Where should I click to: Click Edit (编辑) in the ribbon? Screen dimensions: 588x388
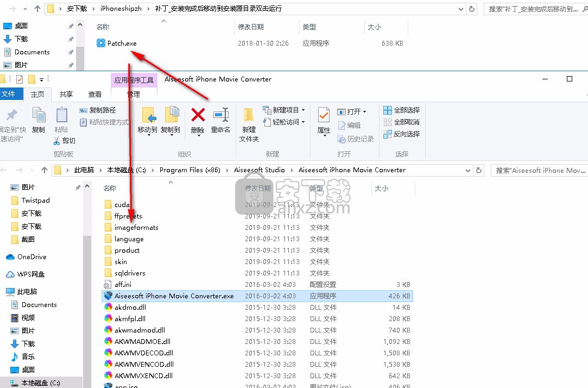point(349,126)
